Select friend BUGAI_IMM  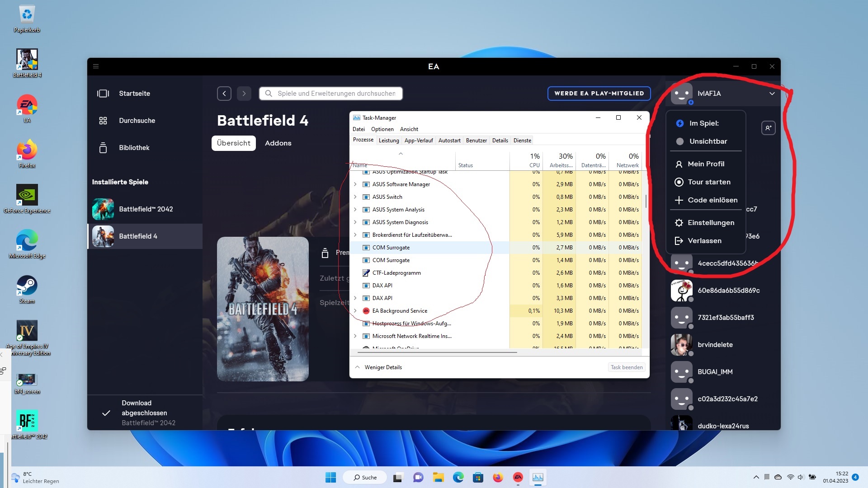click(x=723, y=372)
